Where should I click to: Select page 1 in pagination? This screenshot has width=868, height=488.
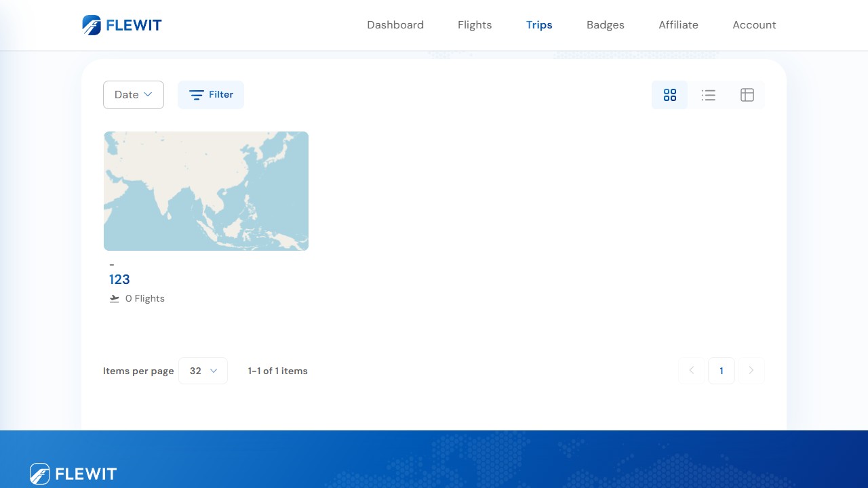click(x=722, y=371)
